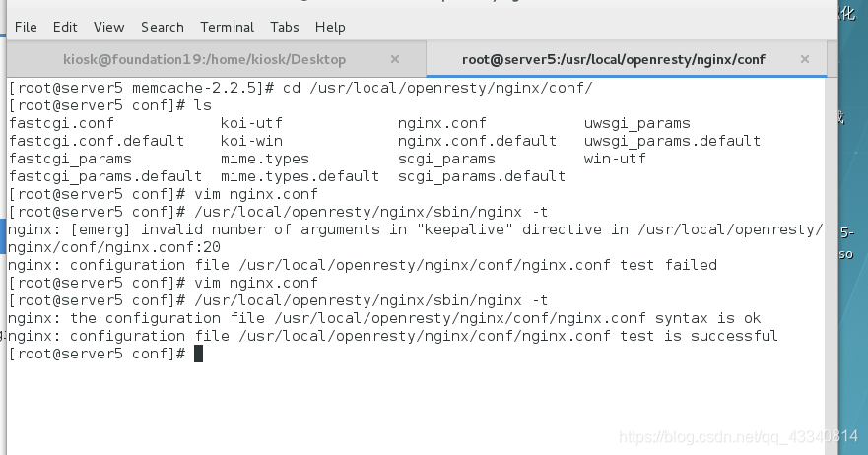Screen dimensions: 868x455
Task: Click the fastcgi.conf file name
Action: (61, 123)
